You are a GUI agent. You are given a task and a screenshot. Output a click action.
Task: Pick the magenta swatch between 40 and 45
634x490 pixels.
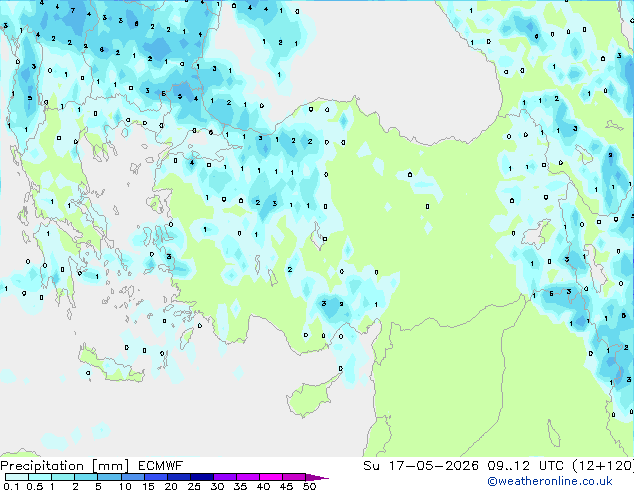[271, 477]
